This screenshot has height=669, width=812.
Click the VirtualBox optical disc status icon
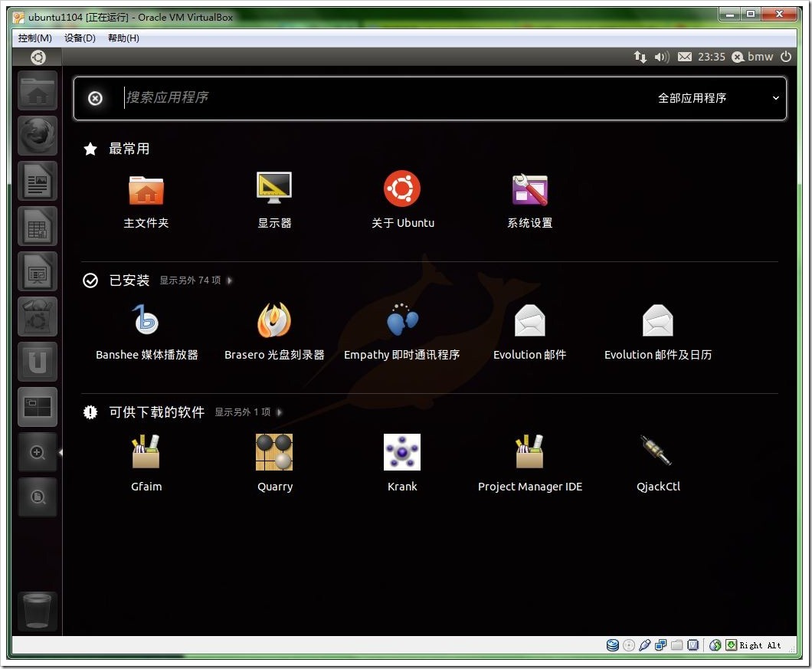click(x=629, y=645)
